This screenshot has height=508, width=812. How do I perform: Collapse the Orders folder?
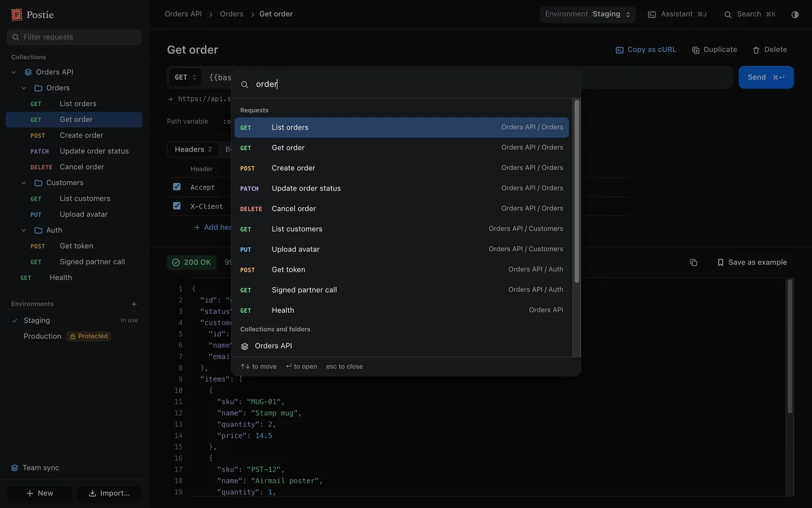click(x=23, y=88)
